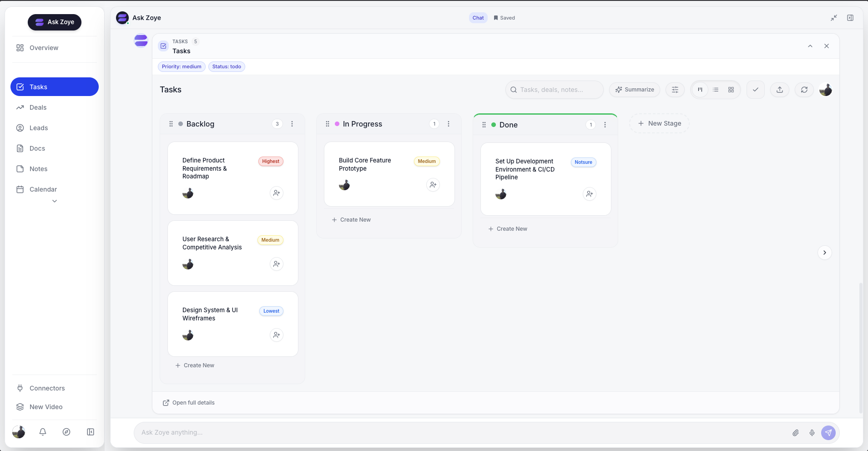Image resolution: width=868 pixels, height=451 pixels.
Task: Select the kanban board view
Action: (700, 90)
